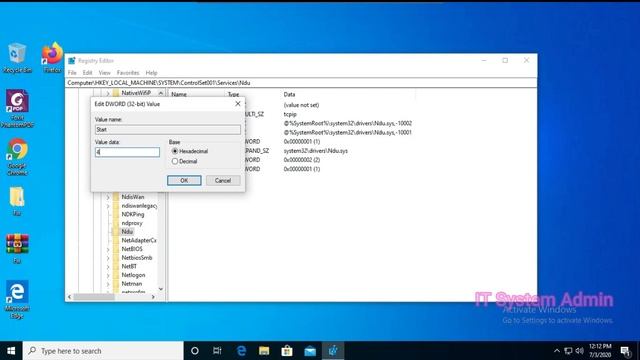Click Registry Editor taskbar button

click(333, 351)
